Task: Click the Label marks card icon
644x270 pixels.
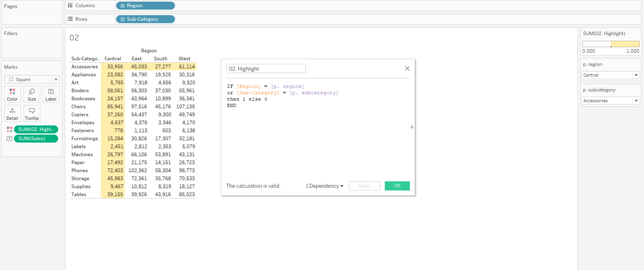Action: pos(51,94)
